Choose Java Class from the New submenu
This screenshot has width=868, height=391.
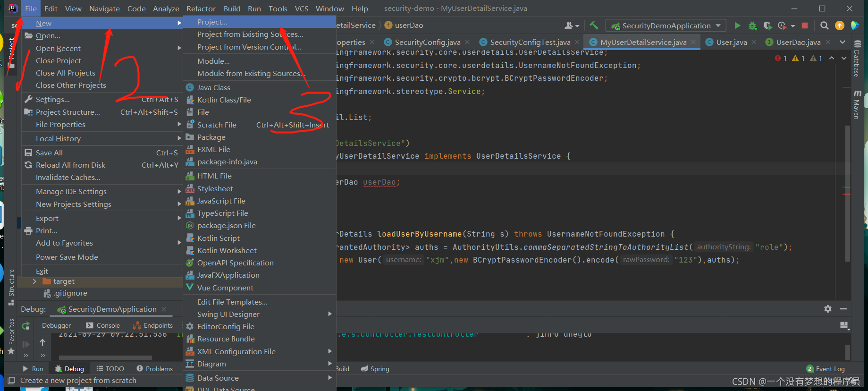(x=260, y=87)
